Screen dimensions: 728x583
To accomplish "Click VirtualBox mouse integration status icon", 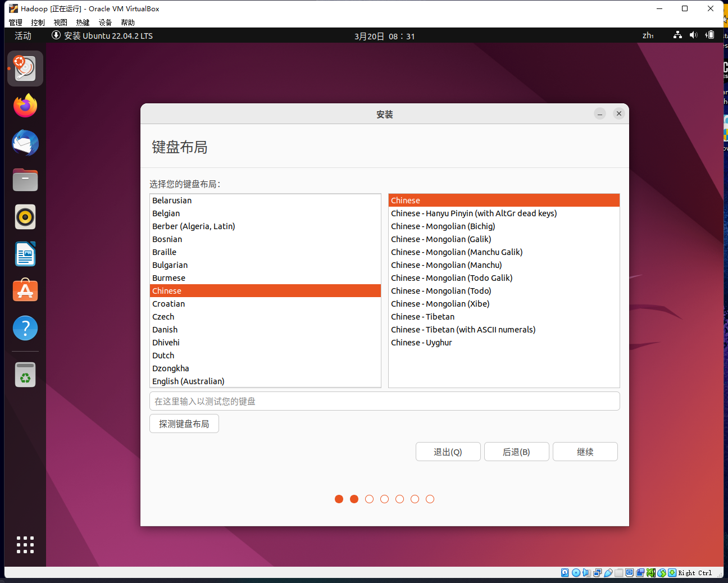I will (x=661, y=573).
